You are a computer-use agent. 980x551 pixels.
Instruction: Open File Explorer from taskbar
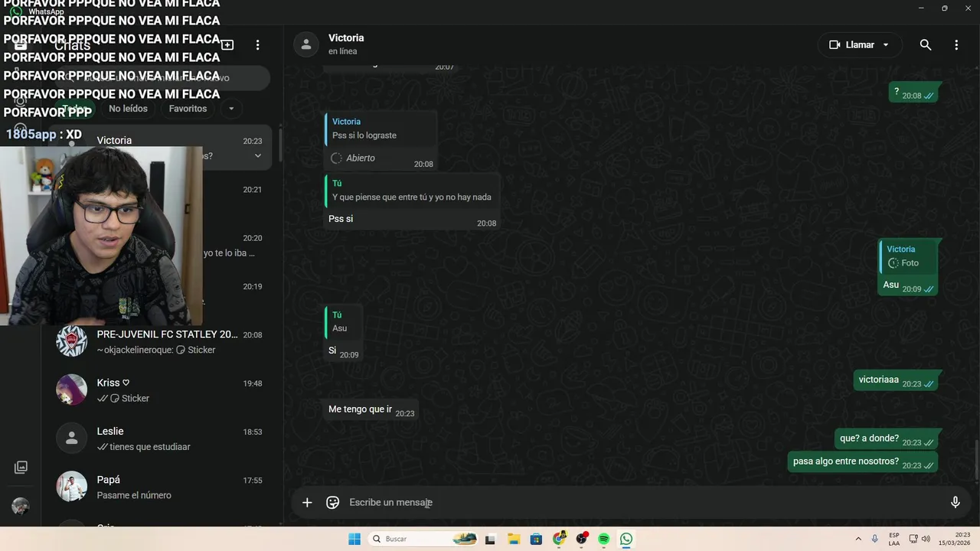point(514,539)
